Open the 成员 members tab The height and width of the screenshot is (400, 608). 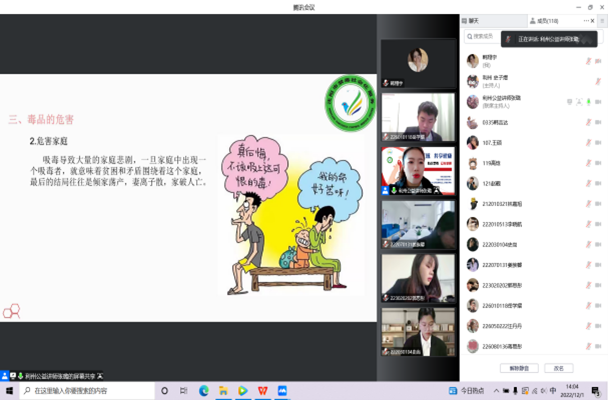[540, 21]
